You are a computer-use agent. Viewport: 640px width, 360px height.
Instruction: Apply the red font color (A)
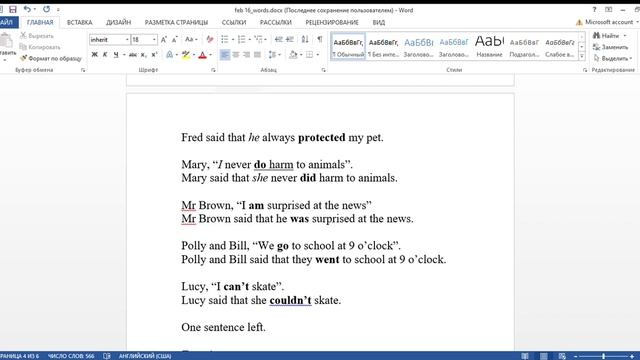pyautogui.click(x=202, y=55)
